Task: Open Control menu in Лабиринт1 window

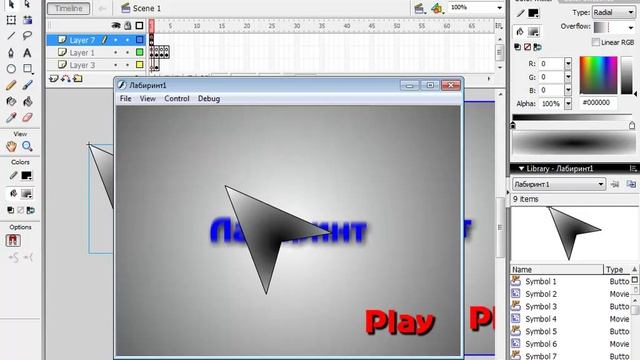Action: coord(177,99)
